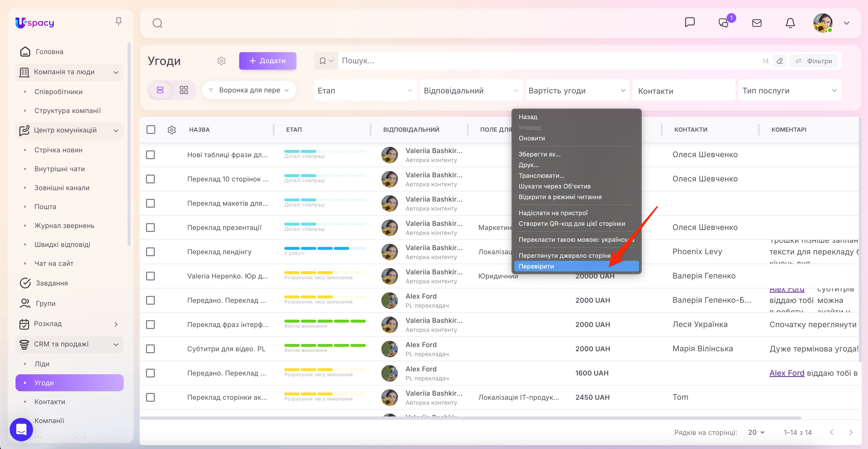868x449 pixels.
Task: Open the support chat widget button
Action: tap(21, 429)
